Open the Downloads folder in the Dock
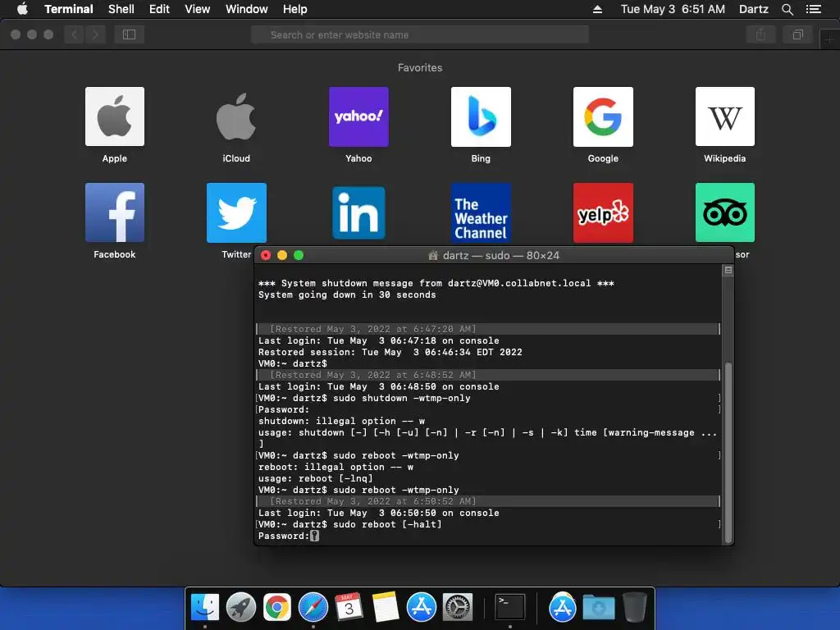 [x=598, y=607]
